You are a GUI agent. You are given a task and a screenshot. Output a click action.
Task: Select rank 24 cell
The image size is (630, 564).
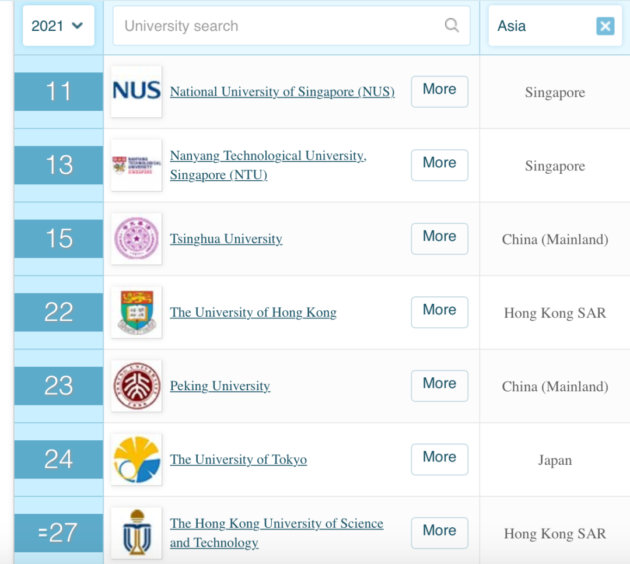coord(59,459)
